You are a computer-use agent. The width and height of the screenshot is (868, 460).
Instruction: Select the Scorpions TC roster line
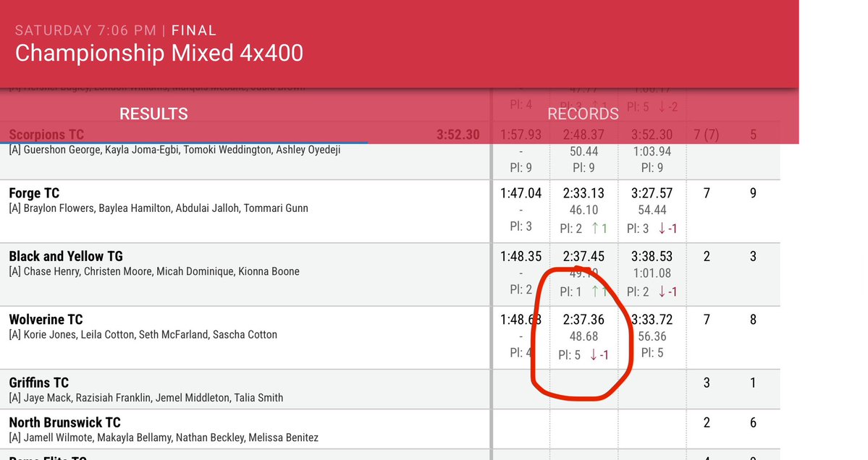(175, 150)
